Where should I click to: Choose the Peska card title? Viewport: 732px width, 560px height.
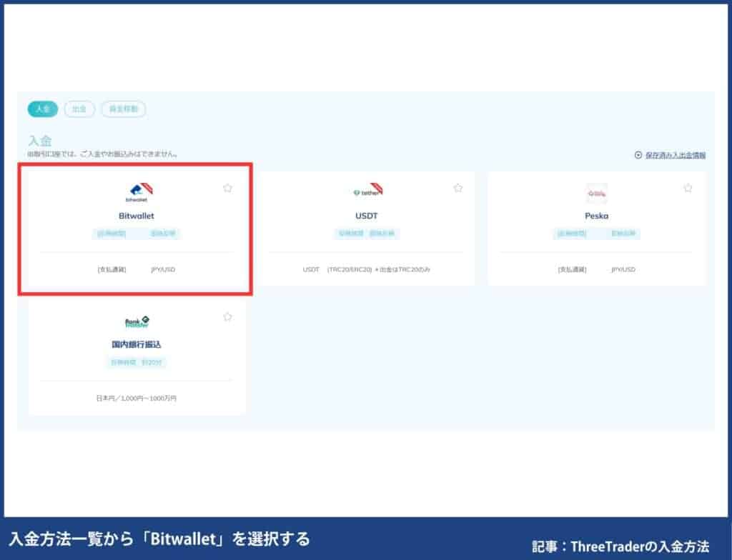[x=597, y=216]
